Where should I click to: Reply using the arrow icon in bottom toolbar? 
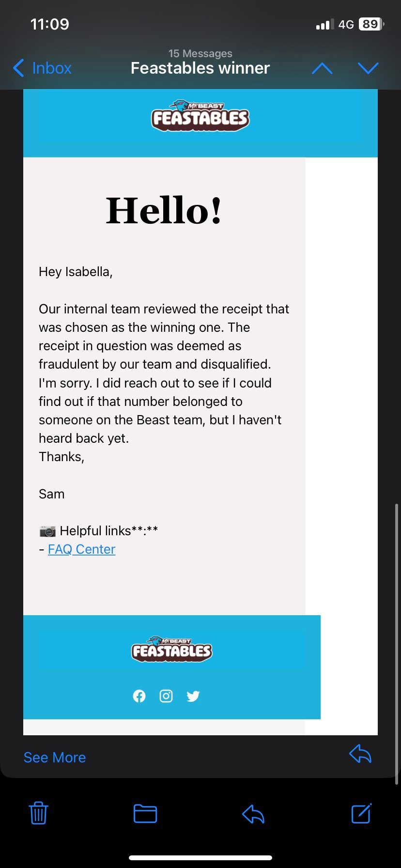pos(253,814)
